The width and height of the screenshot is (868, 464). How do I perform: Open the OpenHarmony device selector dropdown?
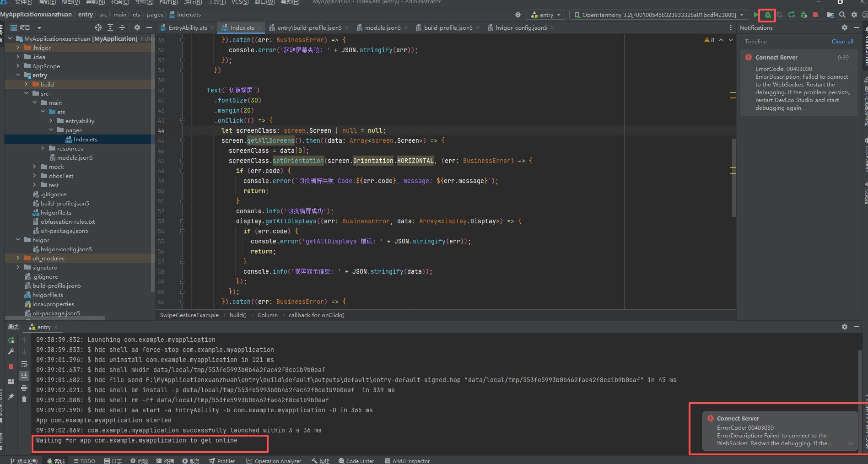659,15
